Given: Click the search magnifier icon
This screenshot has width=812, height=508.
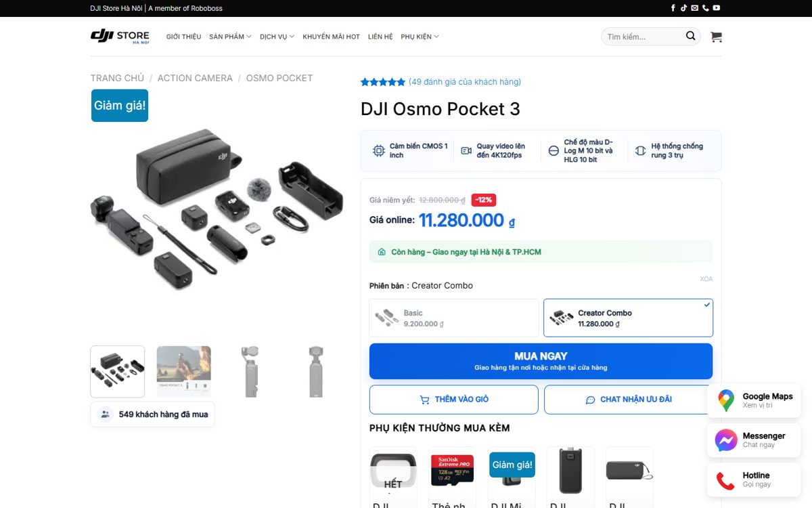Looking at the screenshot, I should tap(690, 36).
